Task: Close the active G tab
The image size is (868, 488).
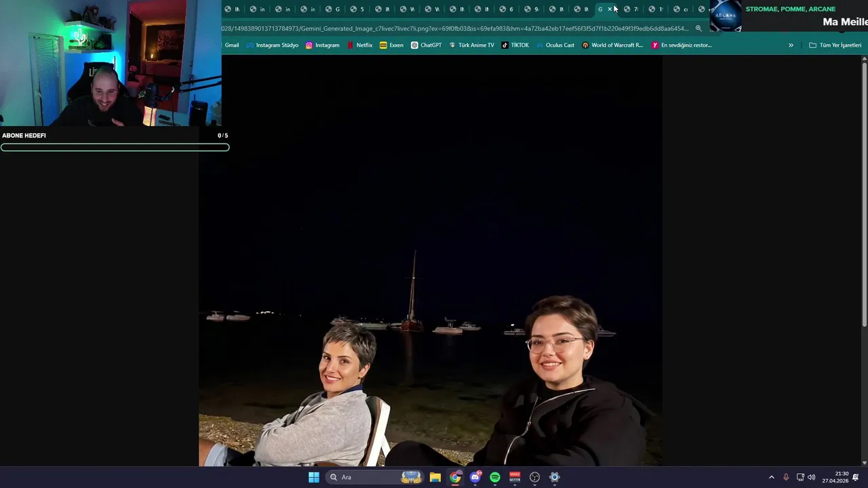Action: 610,9
